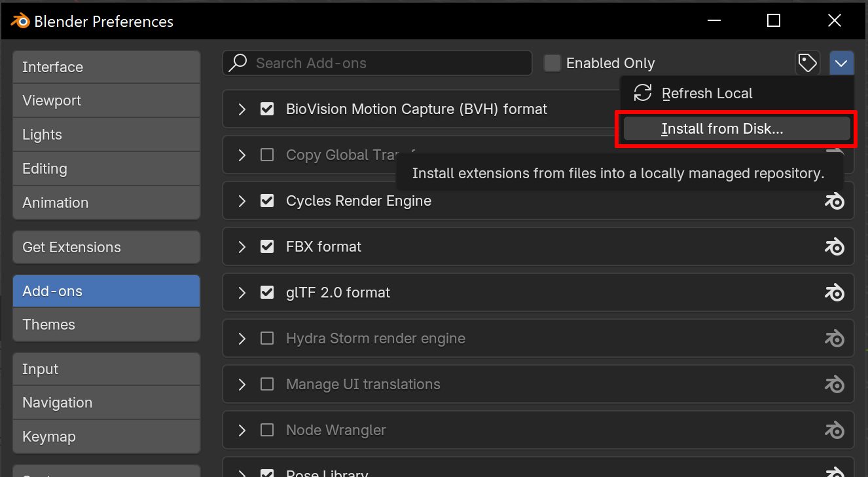This screenshot has height=477, width=868.
Task: Click Blender logo on Manage UI translations row
Action: (x=835, y=385)
